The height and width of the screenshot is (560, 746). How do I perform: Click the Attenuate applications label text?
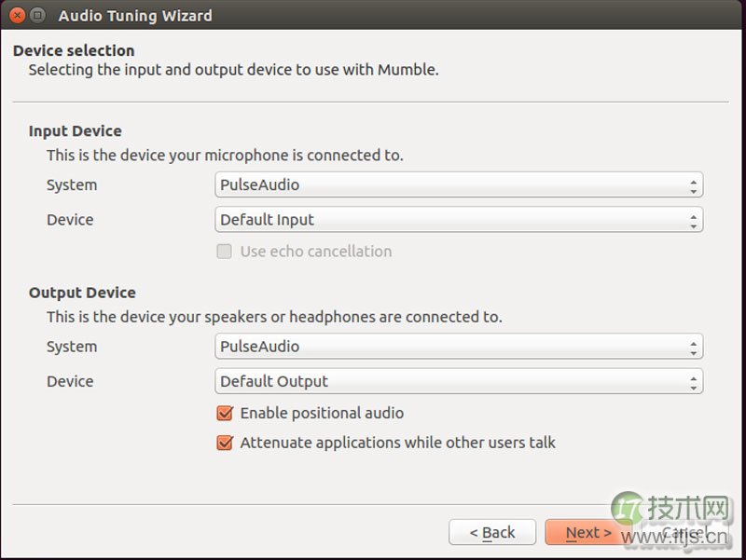pos(398,443)
